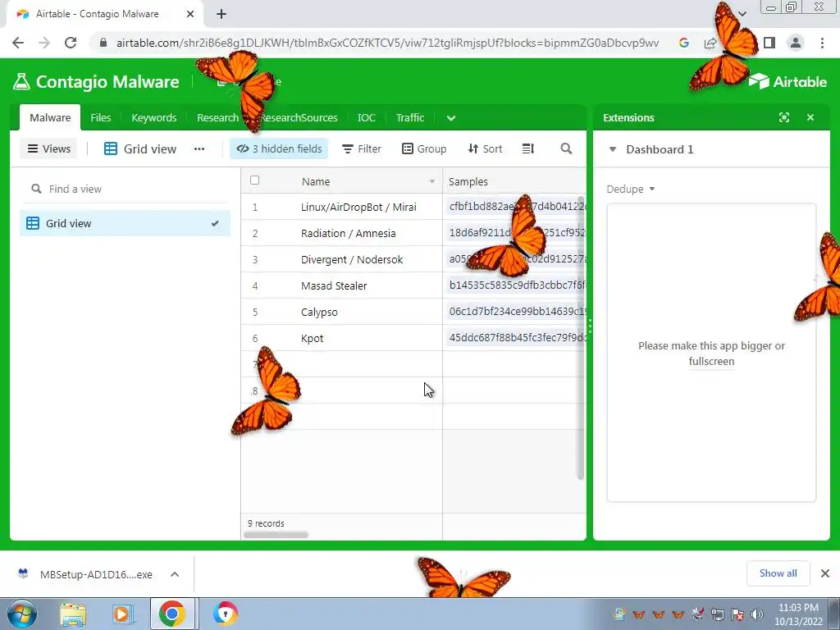Open the fullscreen extensions icon
Image resolution: width=840 pixels, height=630 pixels.
coord(784,117)
